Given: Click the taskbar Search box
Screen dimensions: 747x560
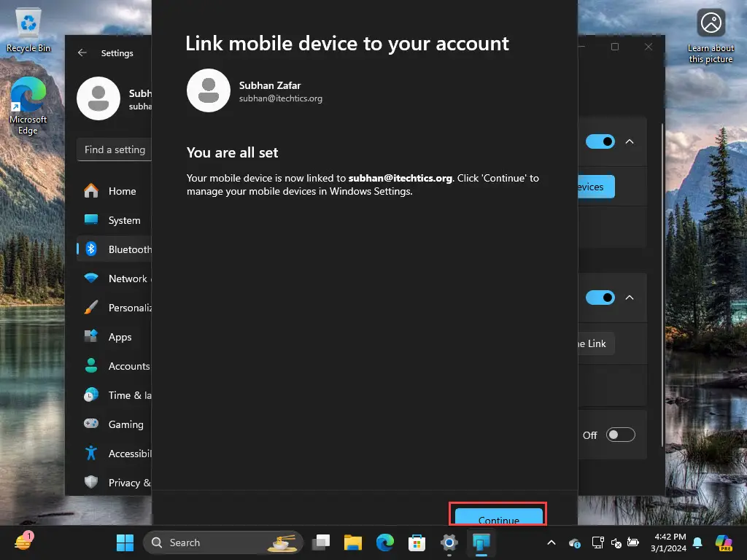Looking at the screenshot, I should coord(223,542).
